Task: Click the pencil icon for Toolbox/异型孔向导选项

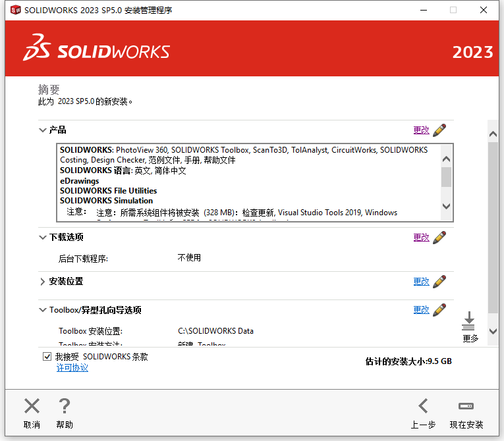Action: (x=439, y=309)
